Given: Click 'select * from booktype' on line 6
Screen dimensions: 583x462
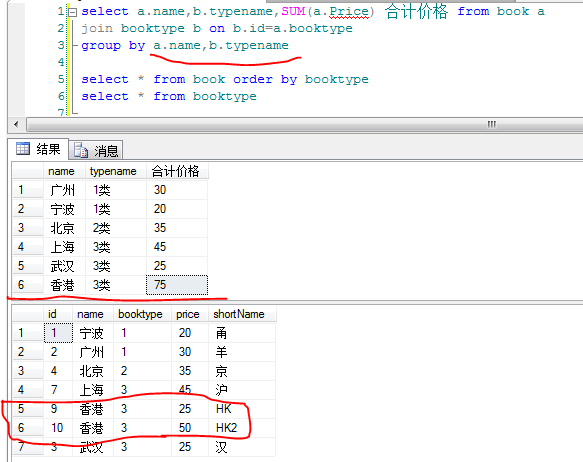Looking at the screenshot, I should point(169,97).
